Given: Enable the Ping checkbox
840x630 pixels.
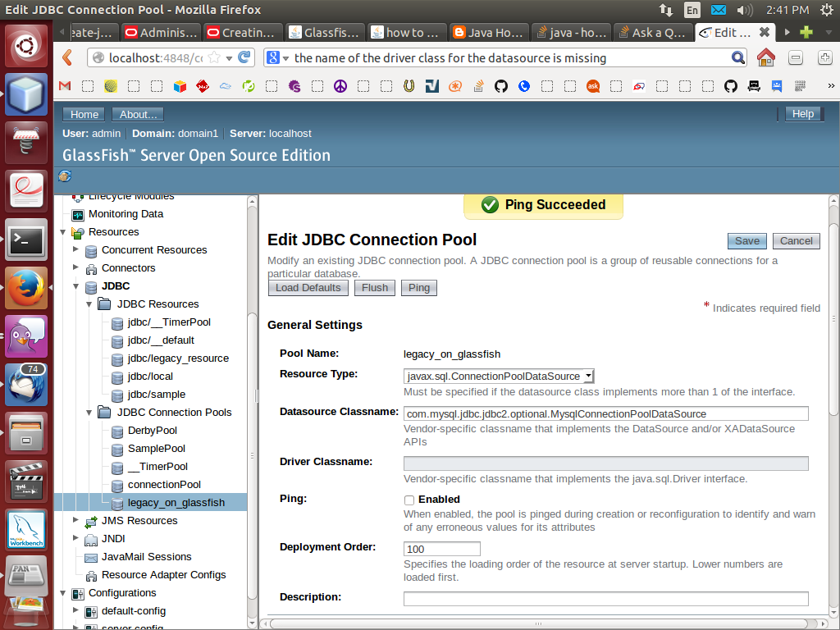Looking at the screenshot, I should [x=409, y=500].
